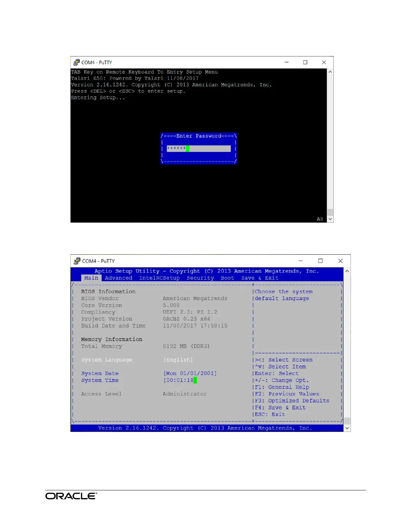The width and height of the screenshot is (411, 532).
Task: Click PuTTY icon in lower window title bar
Action: tap(77, 261)
